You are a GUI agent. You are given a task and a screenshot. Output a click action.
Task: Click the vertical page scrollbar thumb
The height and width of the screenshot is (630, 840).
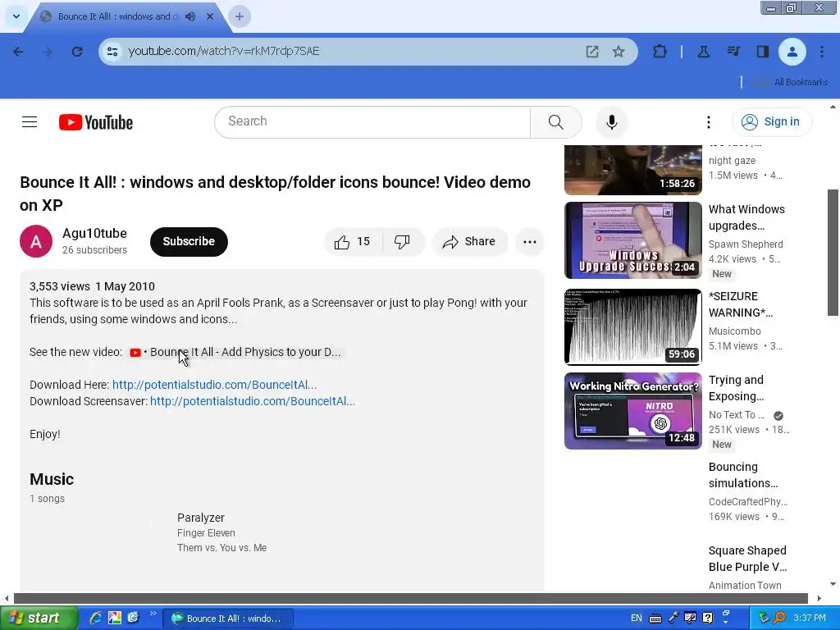pyautogui.click(x=833, y=253)
